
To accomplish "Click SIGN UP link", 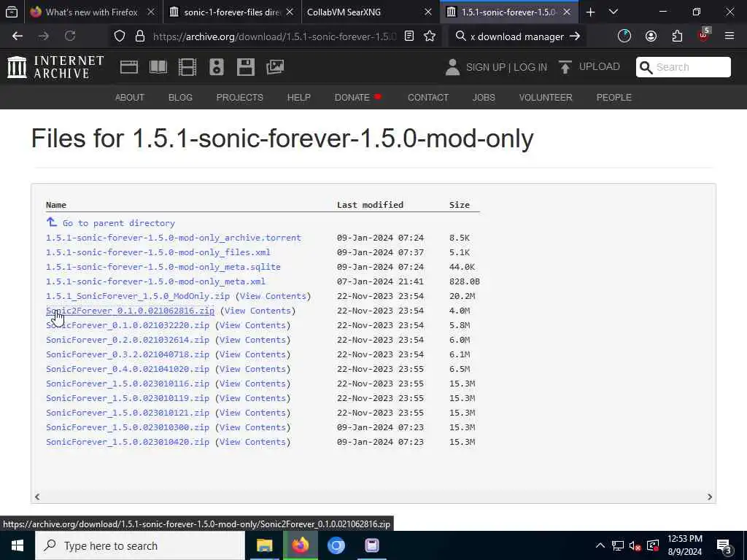I will coord(485,67).
